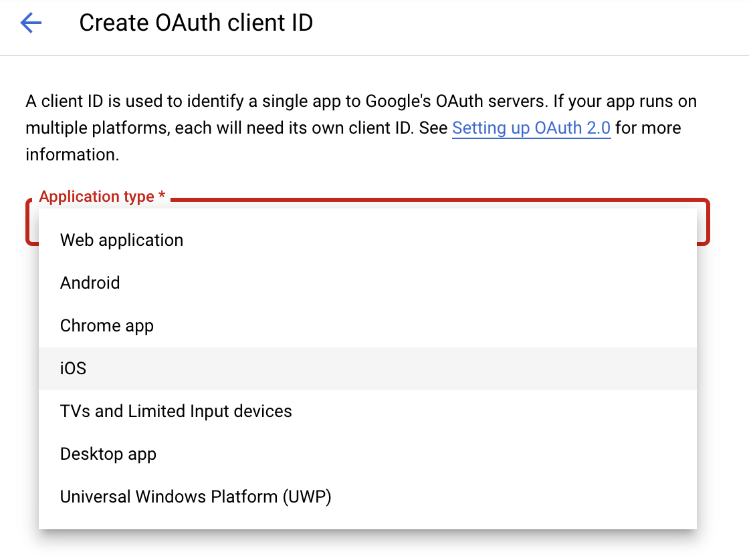Select Desktop app option
Viewport: 749px width, 560px height.
[367, 454]
